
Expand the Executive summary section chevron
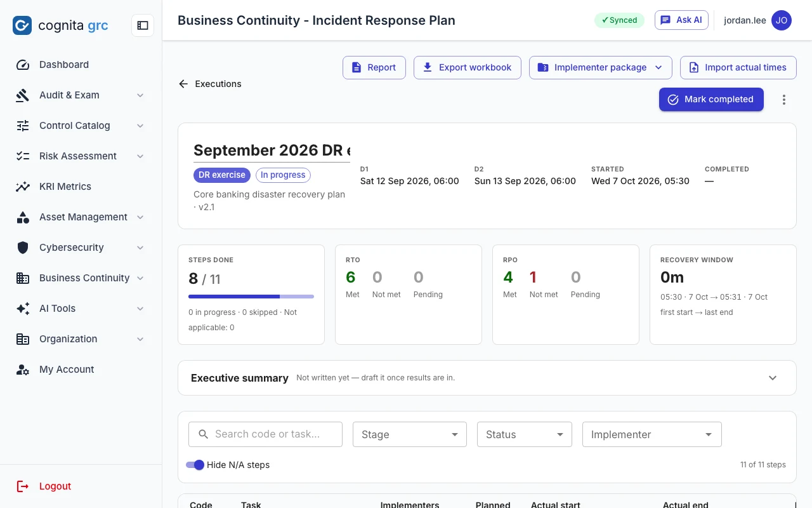coord(773,378)
